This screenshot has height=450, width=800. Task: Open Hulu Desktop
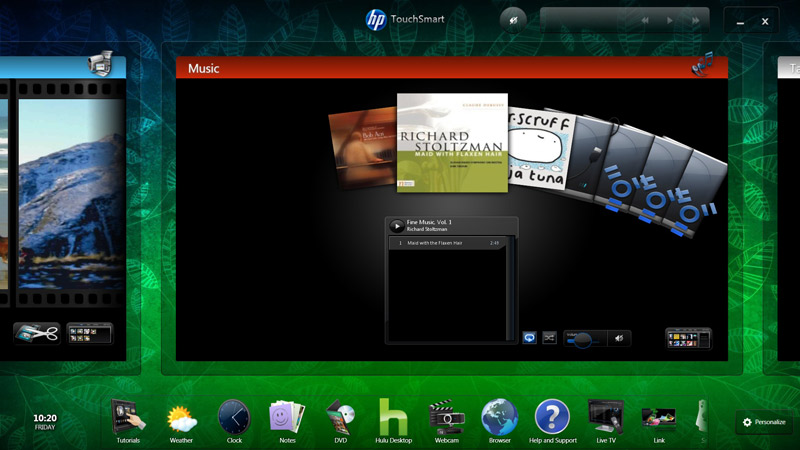coord(393,421)
